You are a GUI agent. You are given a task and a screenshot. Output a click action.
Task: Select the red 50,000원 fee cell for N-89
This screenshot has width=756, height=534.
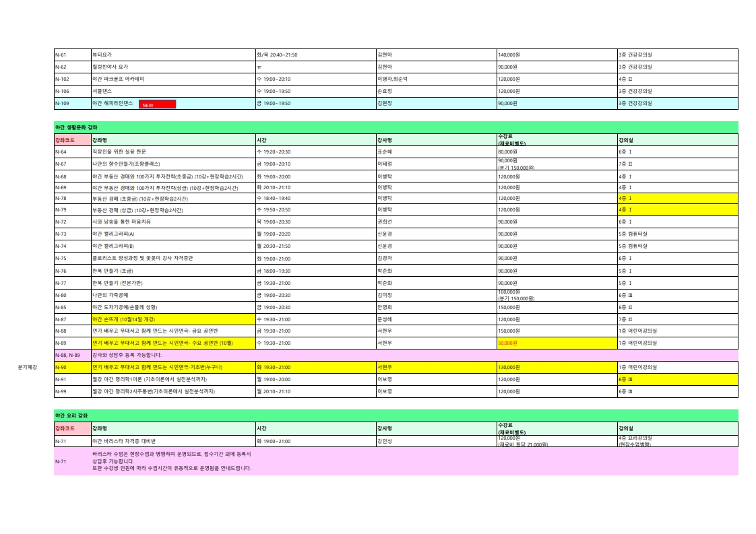[x=557, y=343]
